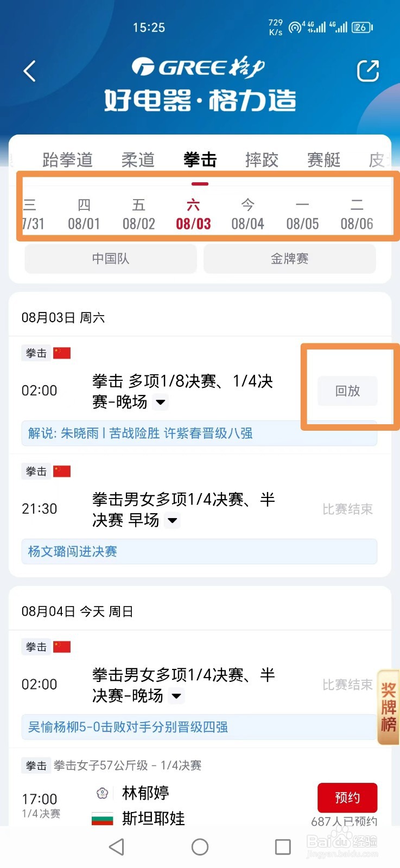Expand the 半决赛-晚场 dropdown arrow
The height and width of the screenshot is (868, 400).
176,696
